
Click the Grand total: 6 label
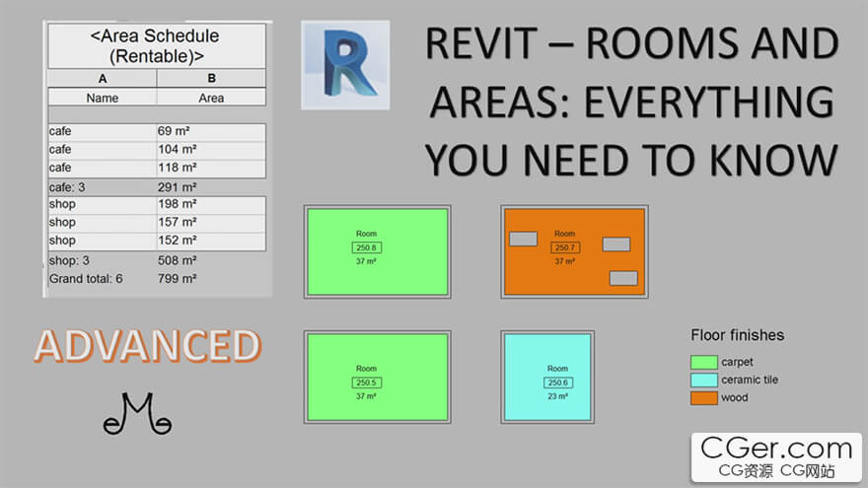tap(86, 278)
